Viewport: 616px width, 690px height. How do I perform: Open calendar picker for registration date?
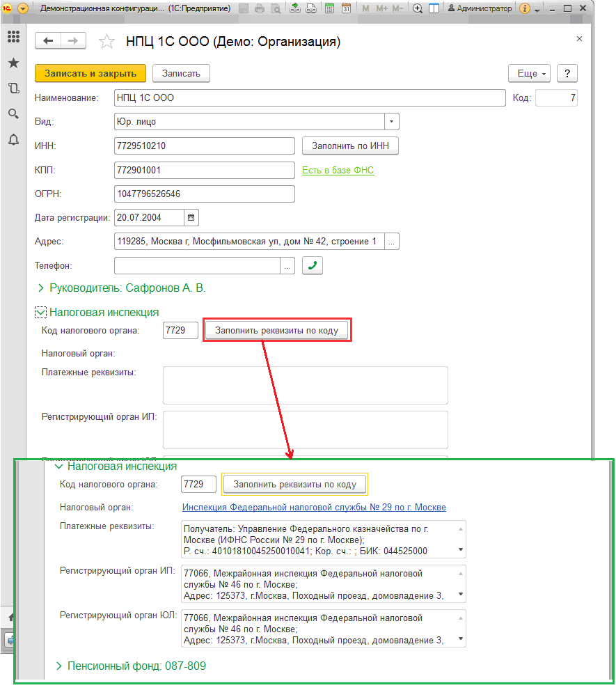pyautogui.click(x=191, y=217)
